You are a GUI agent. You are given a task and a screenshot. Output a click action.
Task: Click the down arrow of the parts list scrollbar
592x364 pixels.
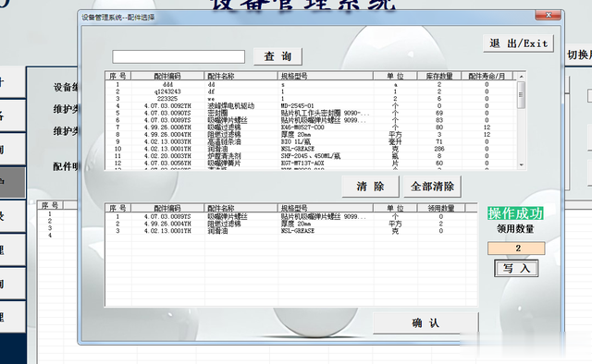click(522, 164)
